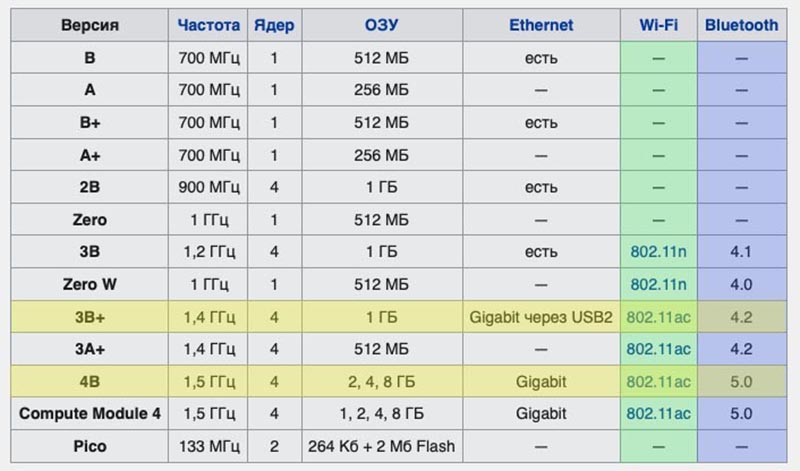
Task: Click the "Compute Module 4" version cell
Action: point(90,413)
